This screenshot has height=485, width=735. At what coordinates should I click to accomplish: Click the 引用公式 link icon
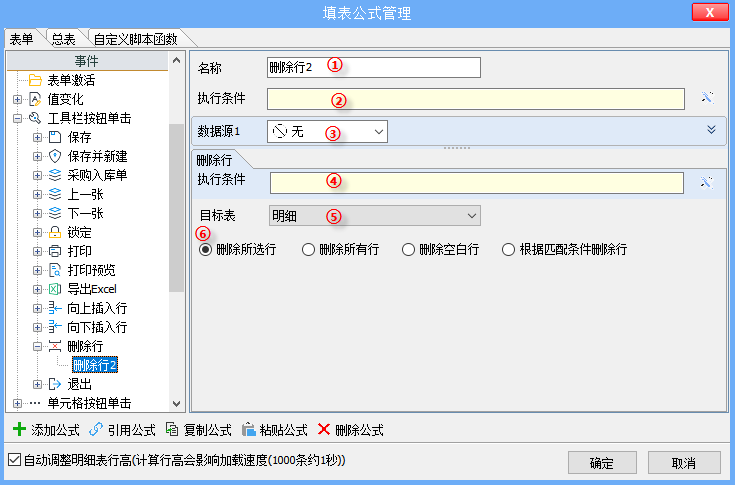click(x=96, y=429)
